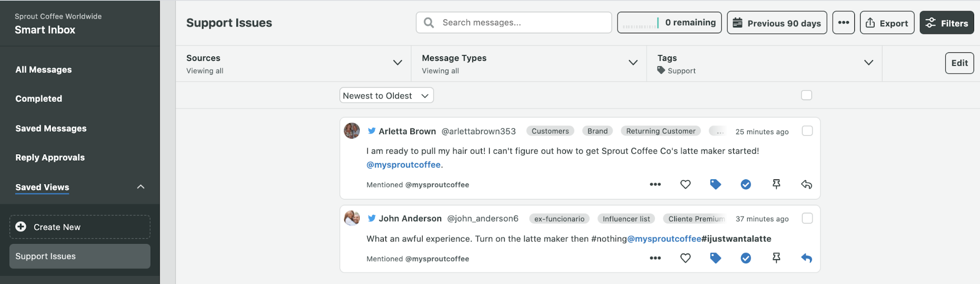Open the Previous 90 days date picker
Viewport: 980px width, 284px height.
[777, 23]
